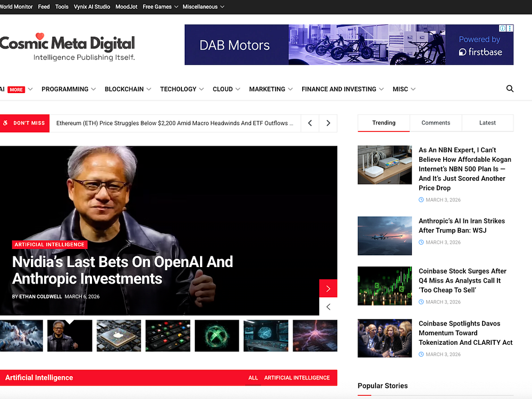Expand the AI menu chevron
The image size is (532, 399).
(30, 89)
